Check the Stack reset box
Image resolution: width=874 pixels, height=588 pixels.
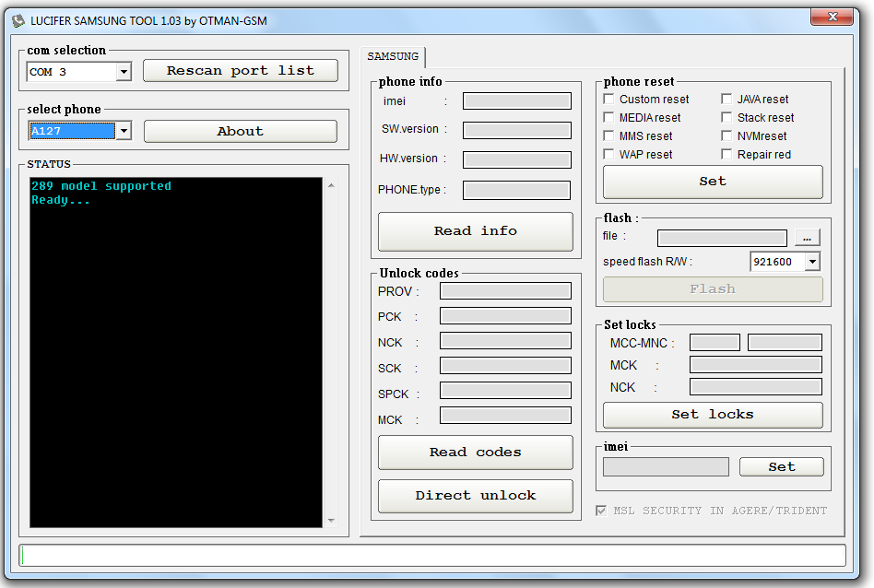coord(726,117)
